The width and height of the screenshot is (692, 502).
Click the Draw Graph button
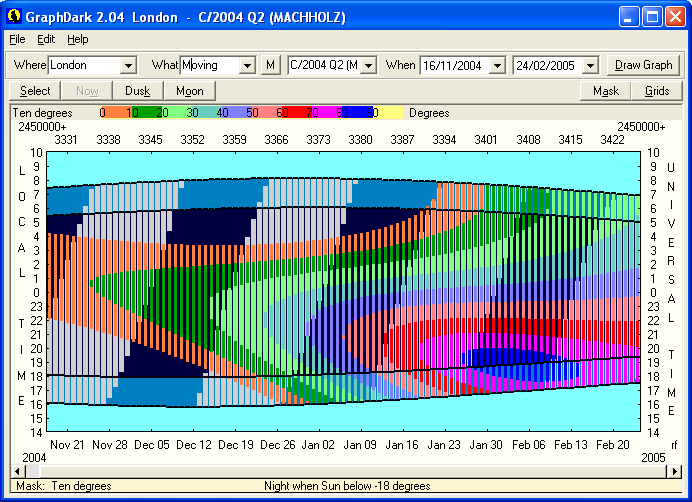[x=643, y=65]
